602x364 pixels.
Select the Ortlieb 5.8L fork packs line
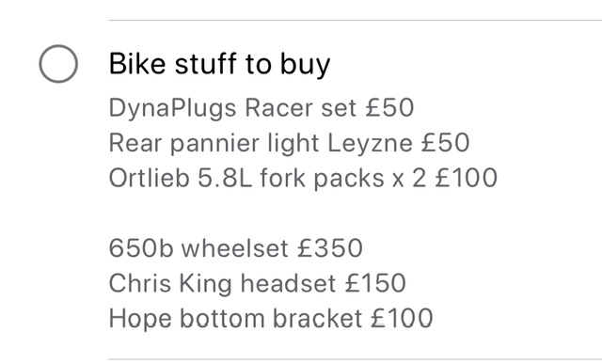click(x=303, y=179)
